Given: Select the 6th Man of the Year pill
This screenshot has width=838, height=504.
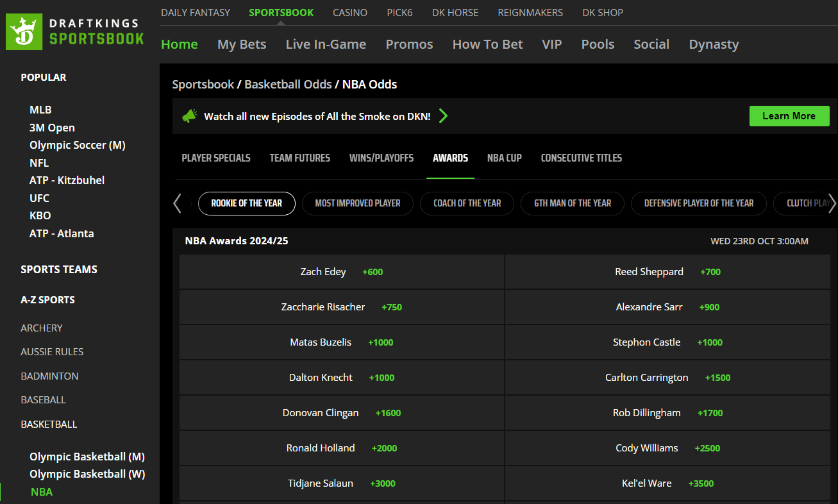Looking at the screenshot, I should 573,203.
